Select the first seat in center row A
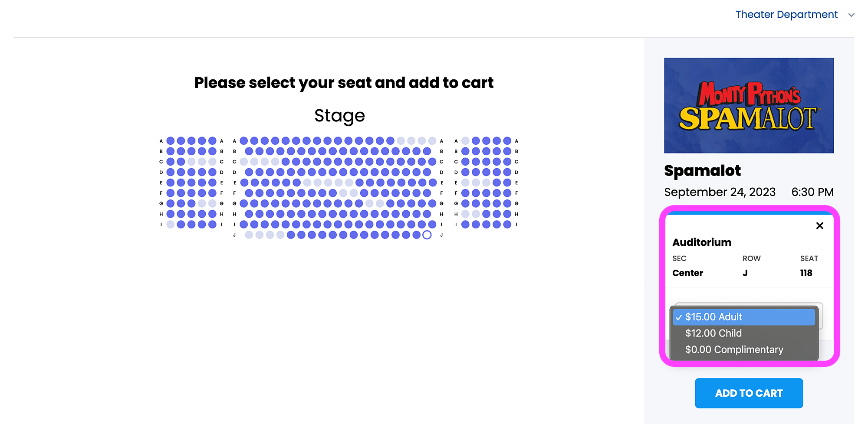Image resolution: width=868 pixels, height=424 pixels. click(x=244, y=141)
